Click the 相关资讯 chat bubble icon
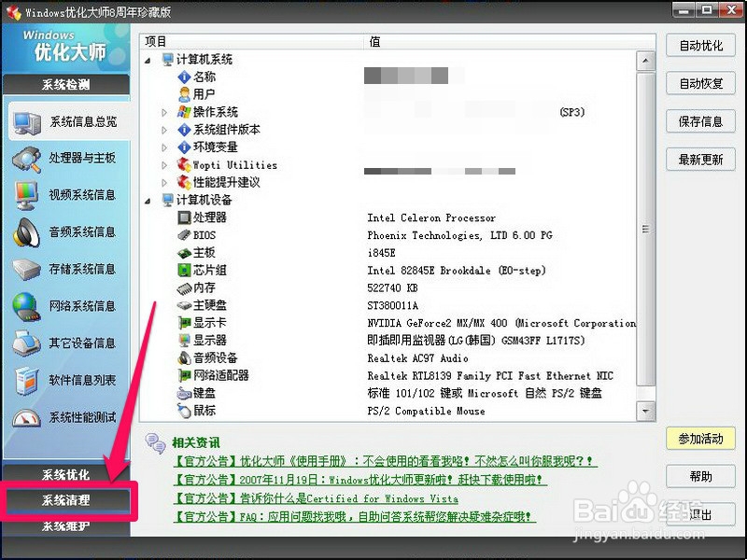 [155, 442]
